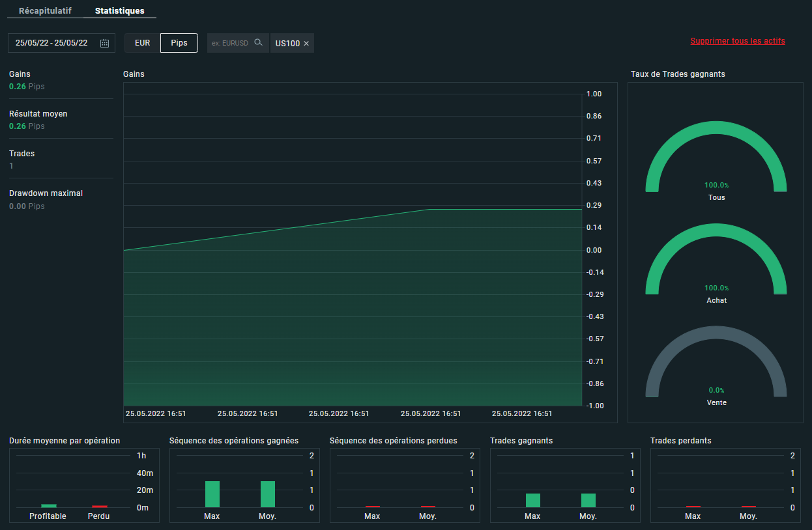812x530 pixels.
Task: Click the green Profitable duration bar
Action: pyautogui.click(x=49, y=506)
